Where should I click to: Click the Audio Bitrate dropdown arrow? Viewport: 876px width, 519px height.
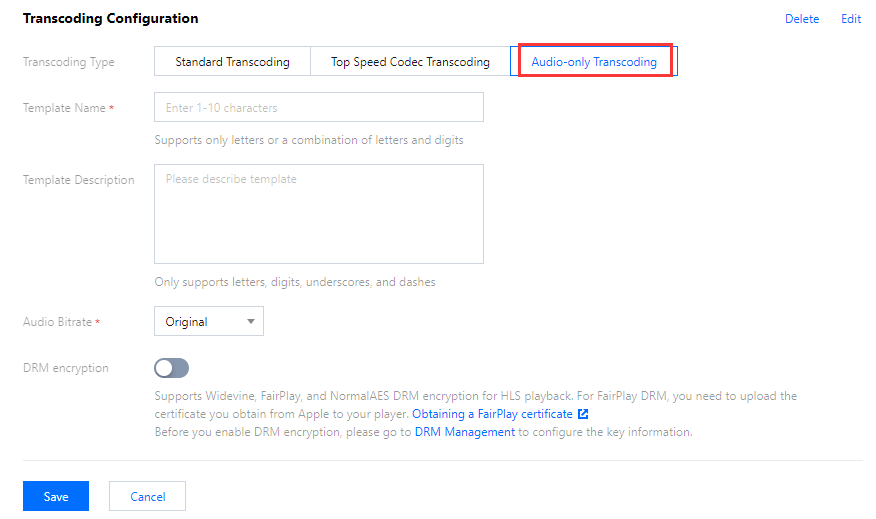click(250, 322)
